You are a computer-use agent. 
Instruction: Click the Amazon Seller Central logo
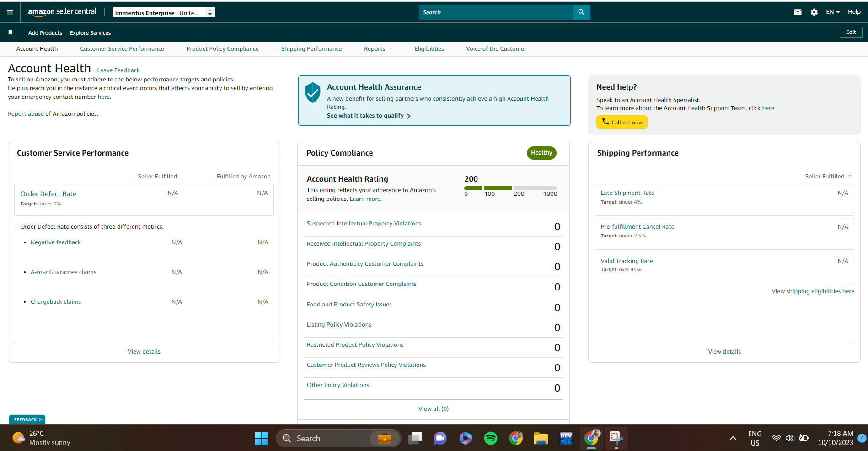click(x=62, y=12)
